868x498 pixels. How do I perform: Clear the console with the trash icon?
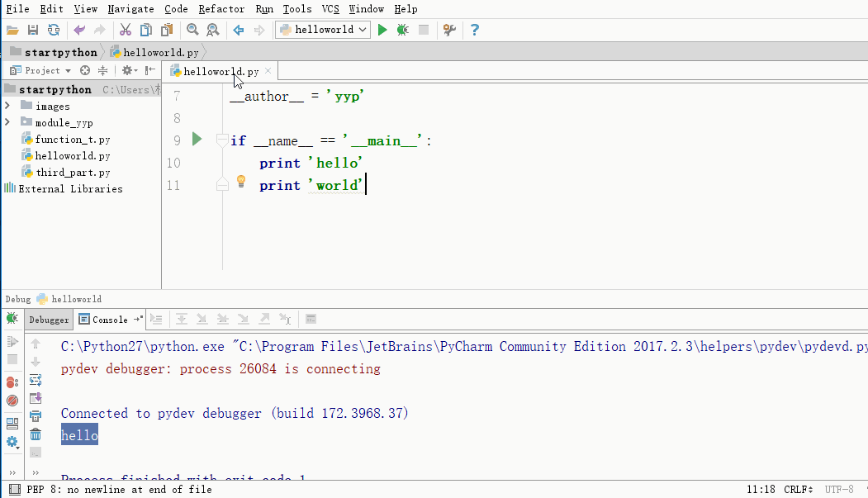[x=35, y=435]
